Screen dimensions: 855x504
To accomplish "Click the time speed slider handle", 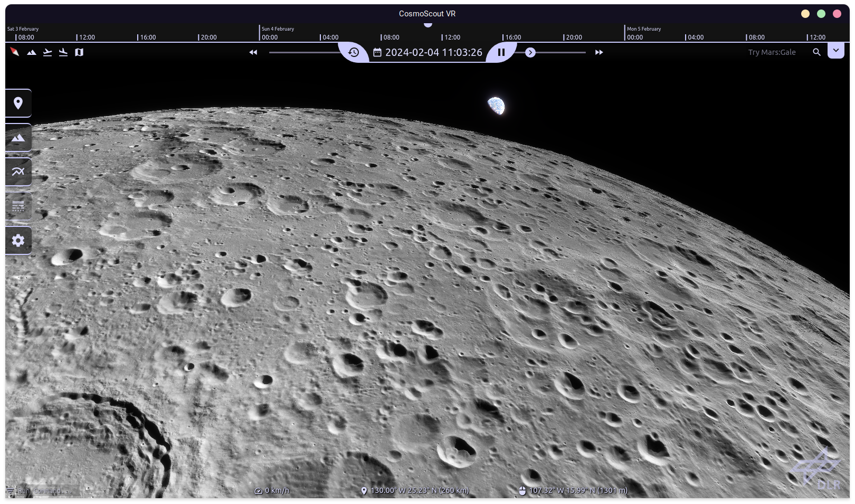I will pos(530,52).
